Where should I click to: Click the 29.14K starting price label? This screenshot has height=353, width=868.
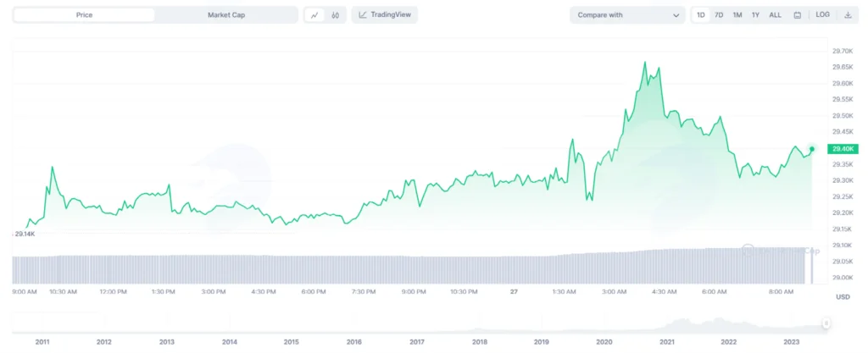click(x=25, y=234)
